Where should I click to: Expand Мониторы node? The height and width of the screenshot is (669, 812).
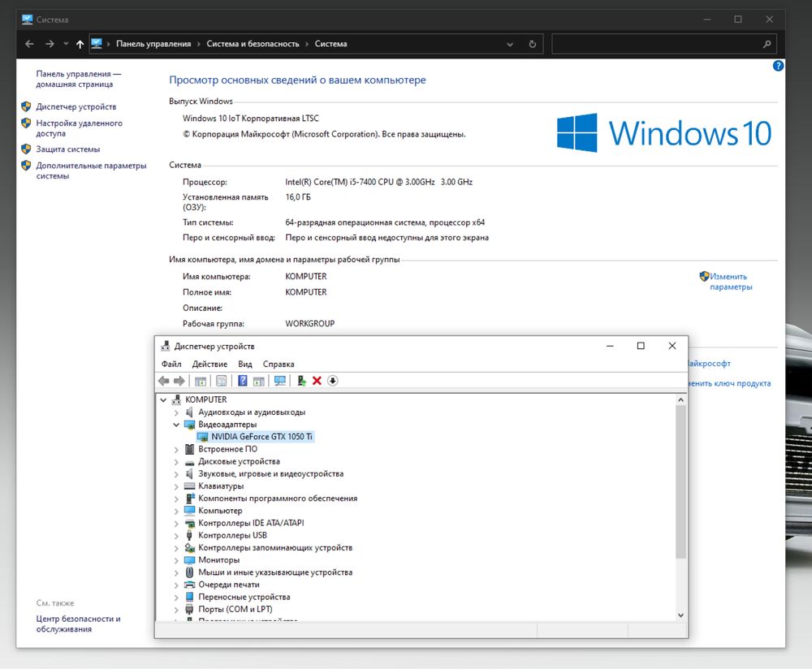coord(176,560)
